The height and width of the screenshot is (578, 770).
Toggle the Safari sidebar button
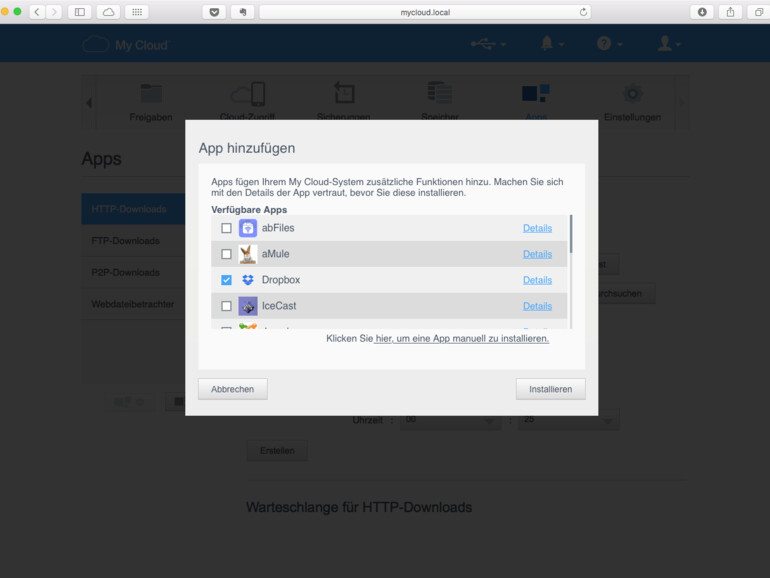point(80,12)
